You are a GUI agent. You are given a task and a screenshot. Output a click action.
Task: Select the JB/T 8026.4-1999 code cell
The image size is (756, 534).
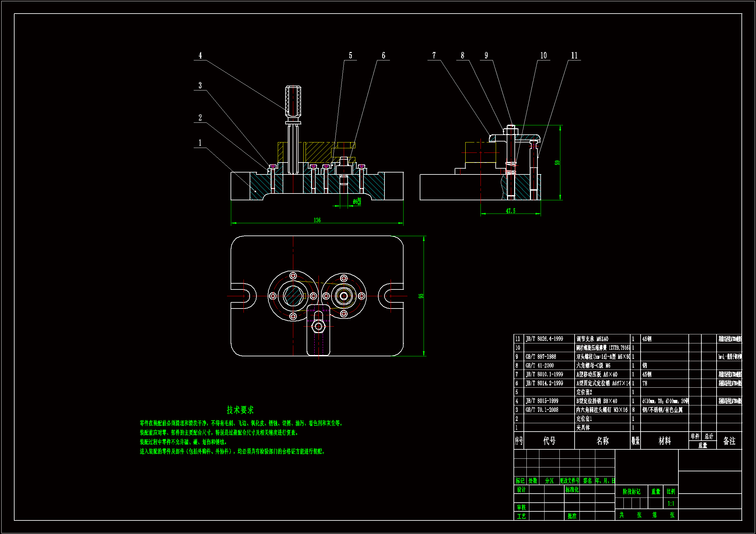click(x=544, y=339)
